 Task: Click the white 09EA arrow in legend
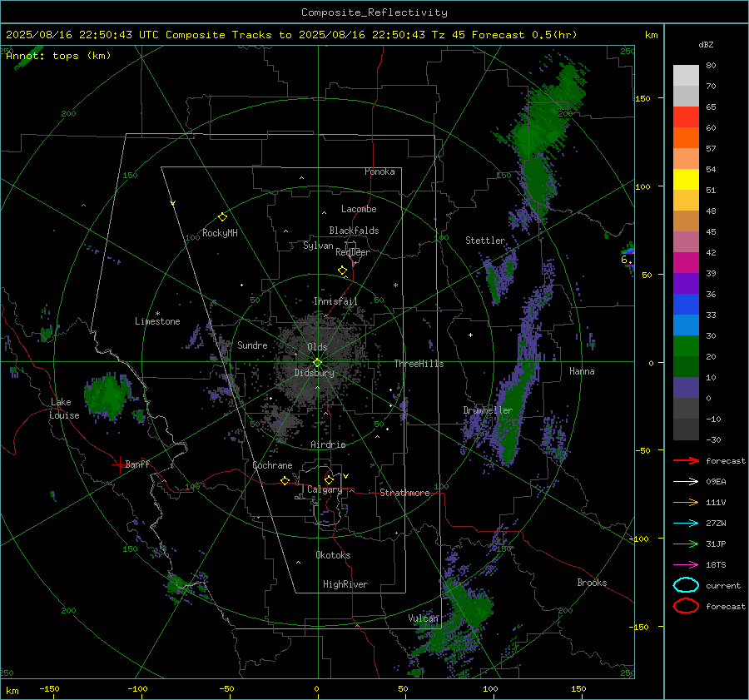pyautogui.click(x=686, y=482)
